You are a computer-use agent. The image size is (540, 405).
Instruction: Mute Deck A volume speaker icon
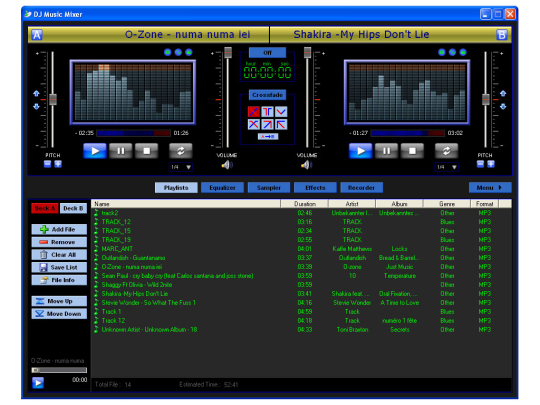coord(227,165)
